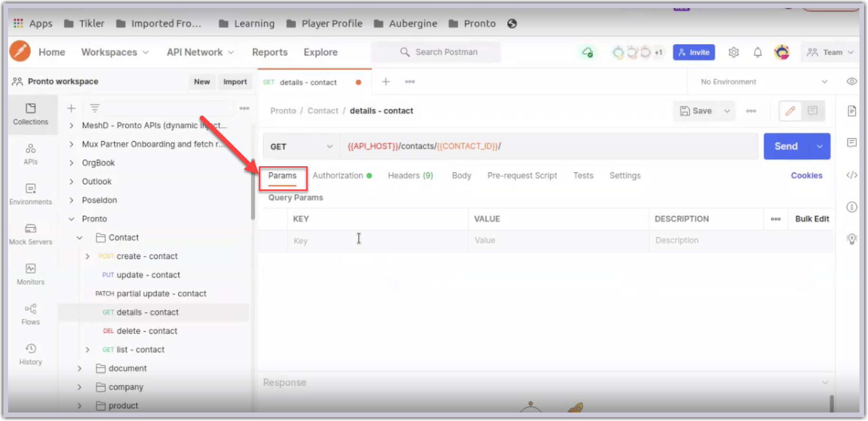
Task: Select the Headers (9) tab
Action: [x=411, y=176]
